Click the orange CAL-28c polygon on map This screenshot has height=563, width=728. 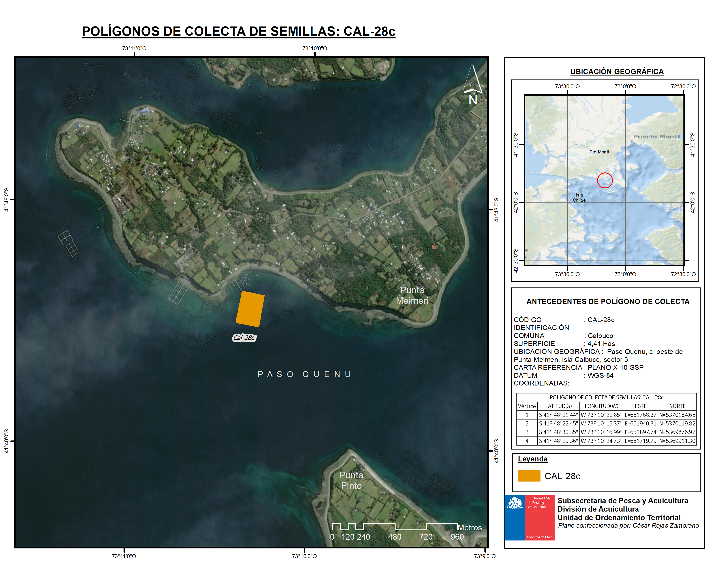click(x=250, y=309)
